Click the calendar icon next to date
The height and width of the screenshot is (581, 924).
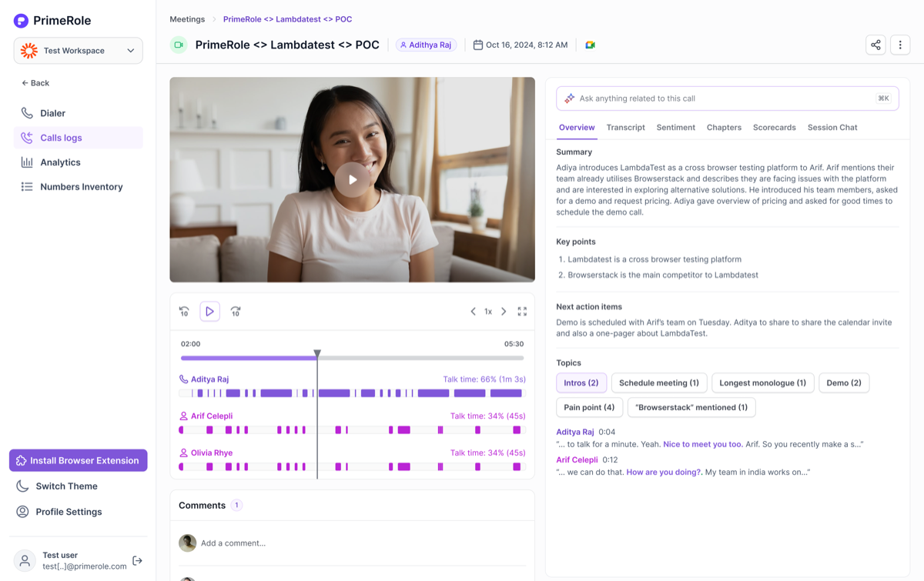[478, 45]
